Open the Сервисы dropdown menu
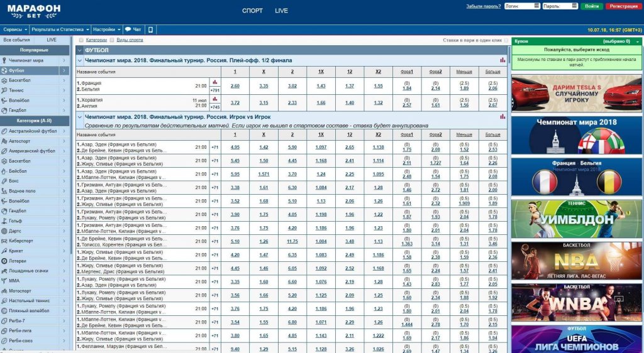This screenshot has height=353, width=644. [x=15, y=30]
